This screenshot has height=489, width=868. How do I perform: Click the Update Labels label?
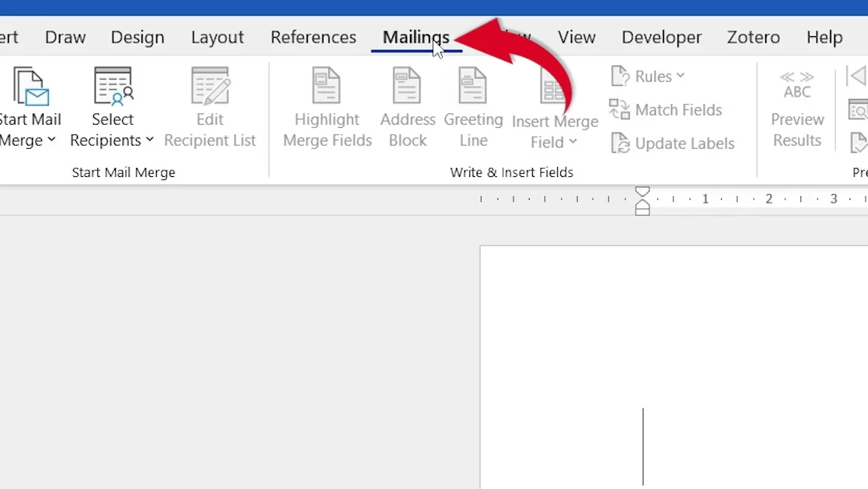coord(685,143)
